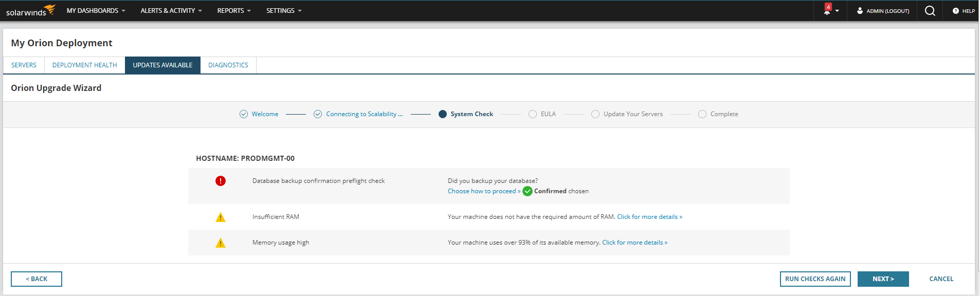Click Run Checks Again button
Viewport: 980px width, 296px height.
click(815, 279)
